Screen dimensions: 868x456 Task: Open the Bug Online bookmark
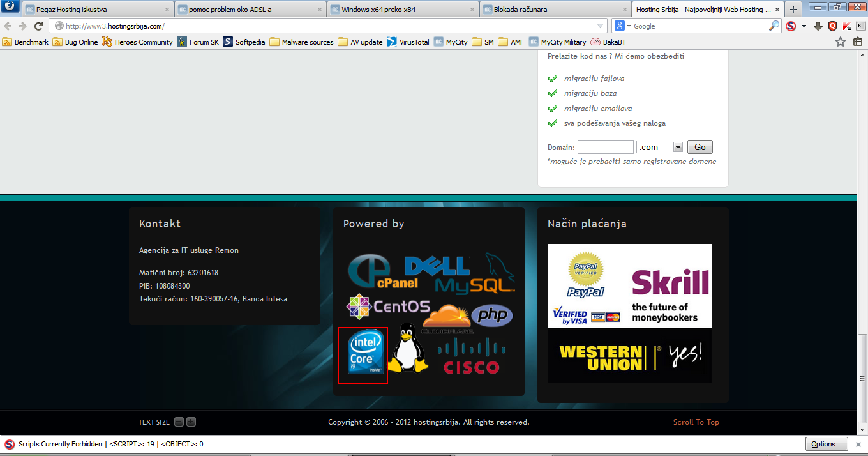point(75,42)
